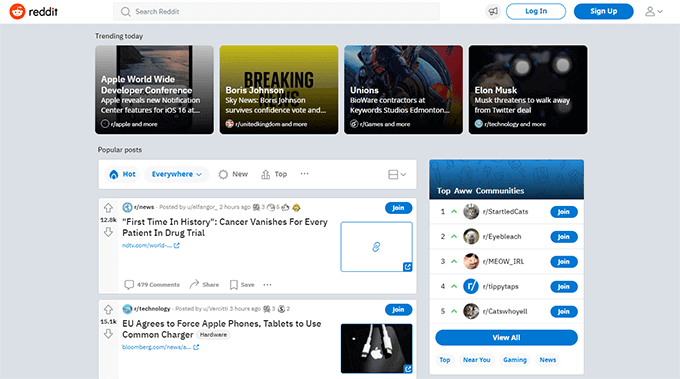Click the Log In button

(536, 11)
